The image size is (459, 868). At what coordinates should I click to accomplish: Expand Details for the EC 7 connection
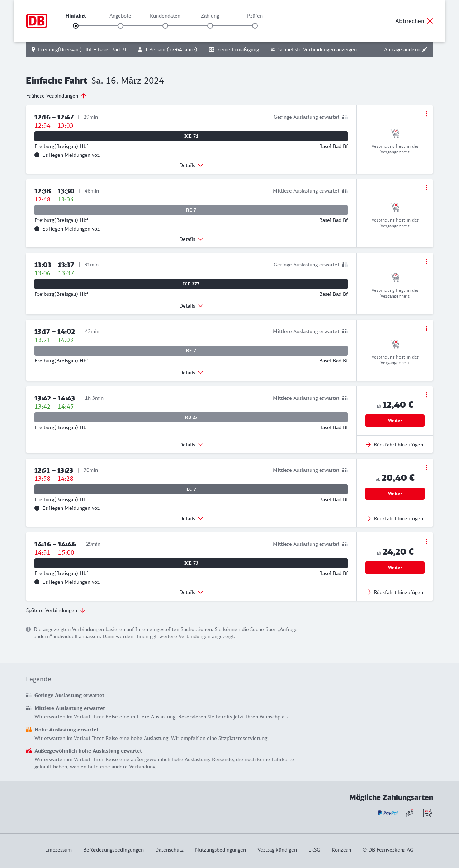point(191,518)
